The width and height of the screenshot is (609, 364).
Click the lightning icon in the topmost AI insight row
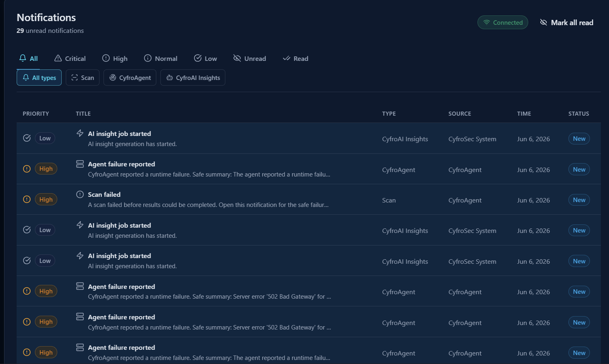coord(80,133)
